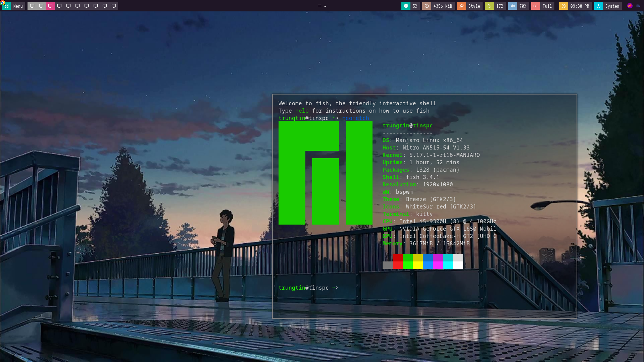Click the Manjaro logo in terminal
Image resolution: width=644 pixels, height=362 pixels.
(x=325, y=173)
